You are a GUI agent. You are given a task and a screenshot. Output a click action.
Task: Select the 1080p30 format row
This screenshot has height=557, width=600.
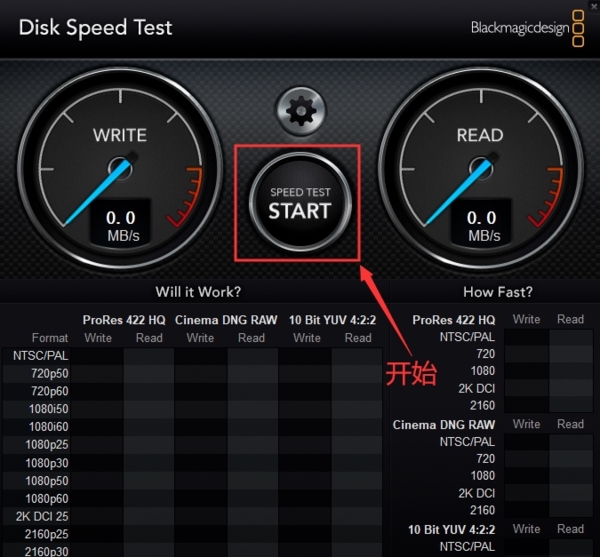pyautogui.click(x=192, y=463)
